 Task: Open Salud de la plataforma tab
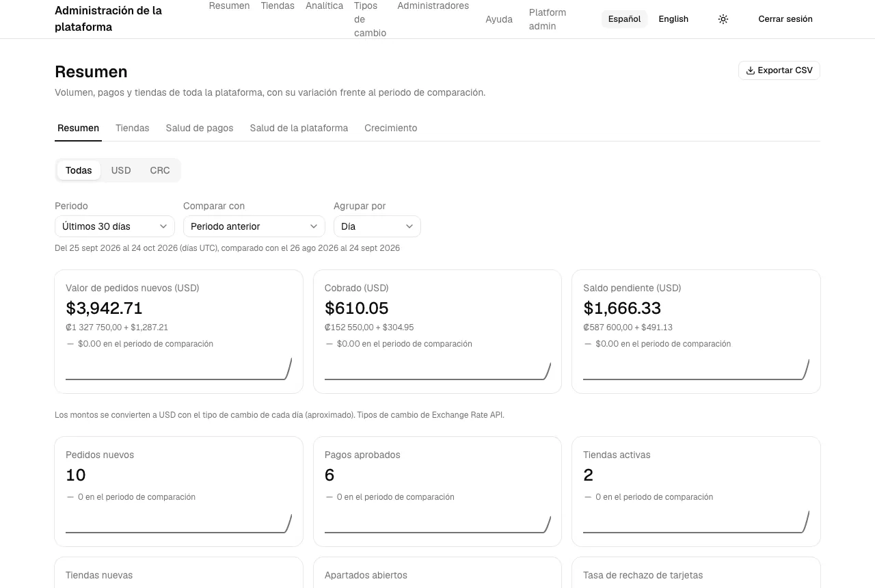point(299,128)
